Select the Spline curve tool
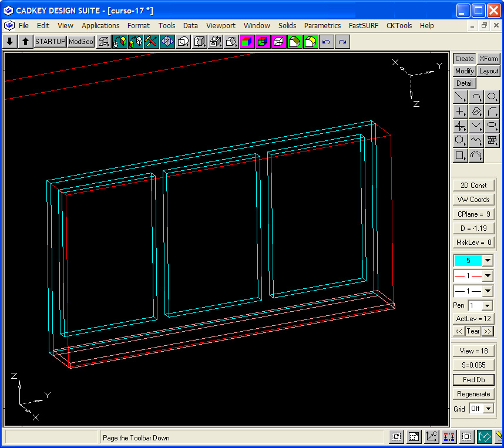504x448 pixels. click(476, 141)
